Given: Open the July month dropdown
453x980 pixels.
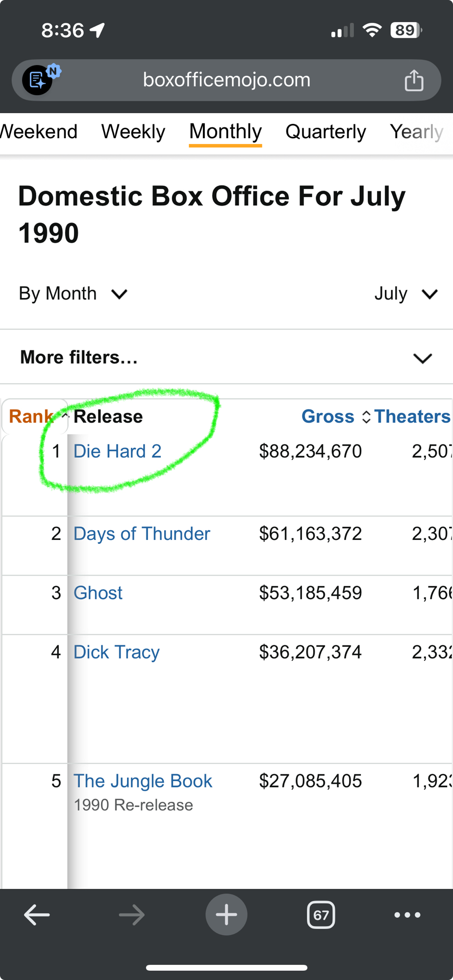Looking at the screenshot, I should (x=405, y=294).
